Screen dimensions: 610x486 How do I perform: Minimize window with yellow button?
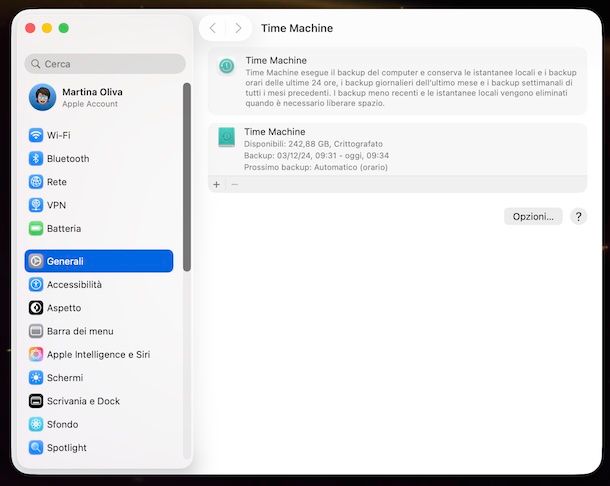click(47, 28)
